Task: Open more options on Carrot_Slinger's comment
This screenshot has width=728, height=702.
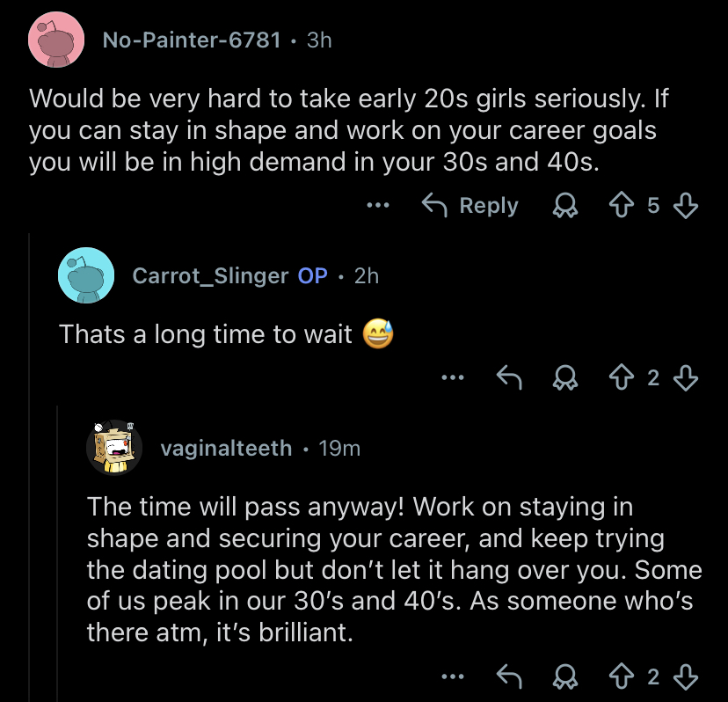Action: click(452, 377)
